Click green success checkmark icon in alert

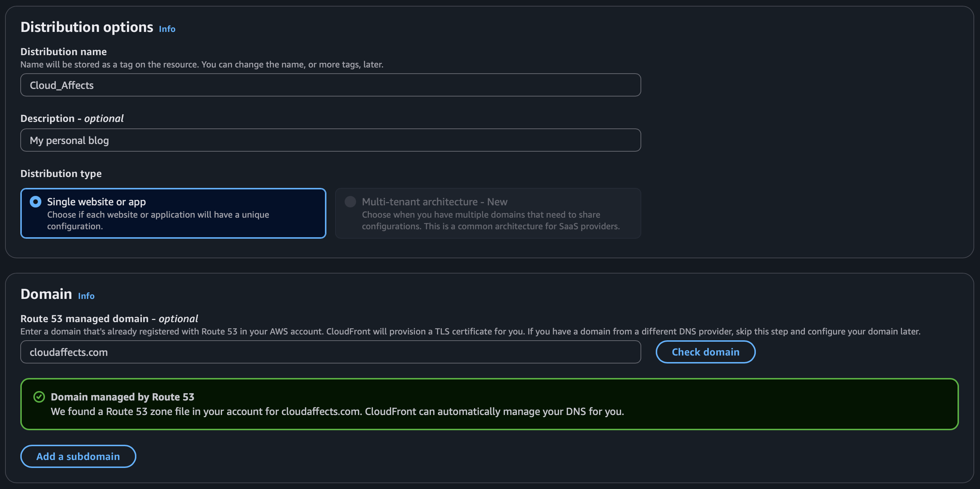click(39, 397)
